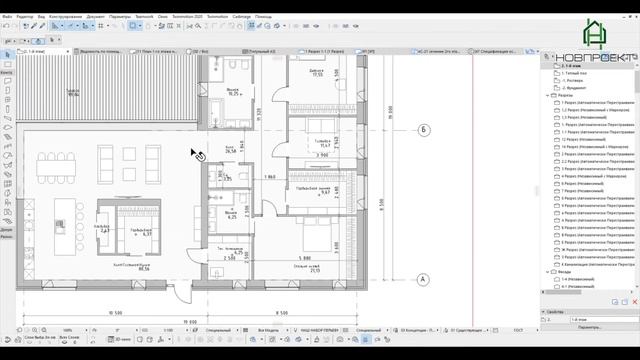Select the Door tool in toolbox

tap(7, 90)
